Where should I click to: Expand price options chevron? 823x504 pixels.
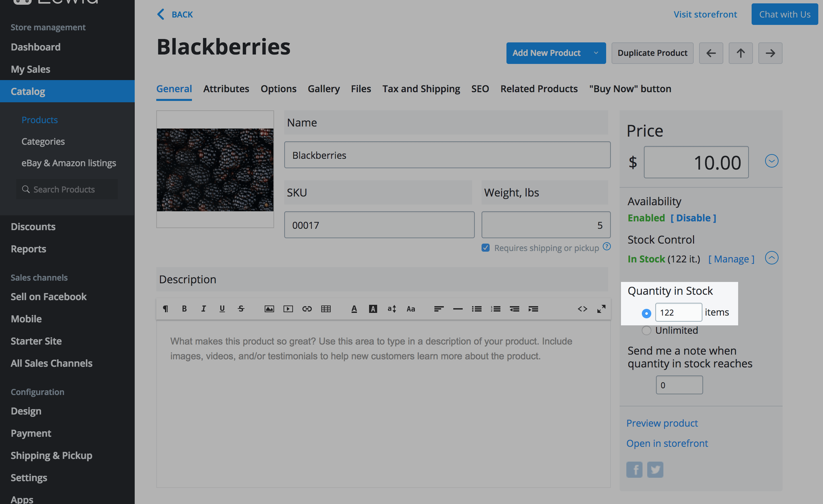click(x=771, y=161)
